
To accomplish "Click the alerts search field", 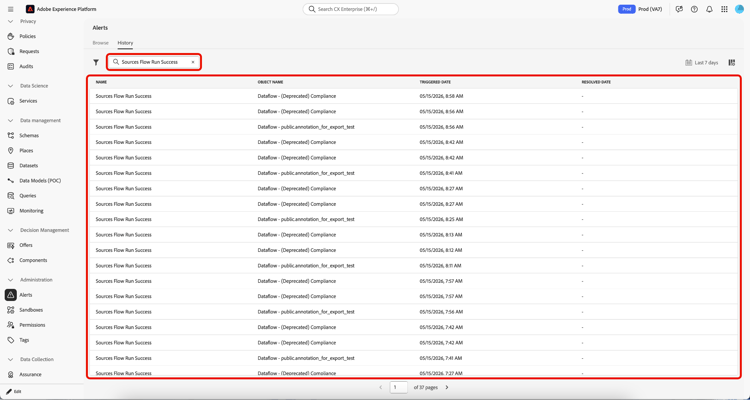I will coord(154,62).
